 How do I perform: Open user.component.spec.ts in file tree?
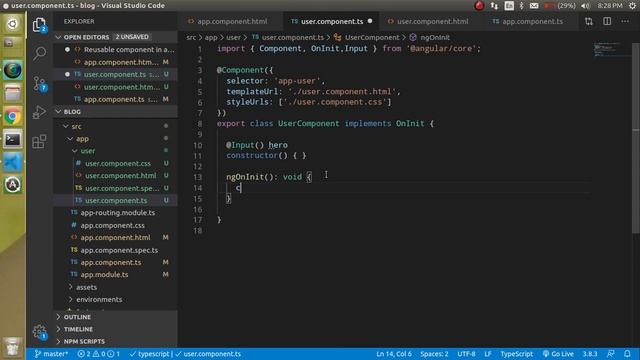pyautogui.click(x=116, y=188)
